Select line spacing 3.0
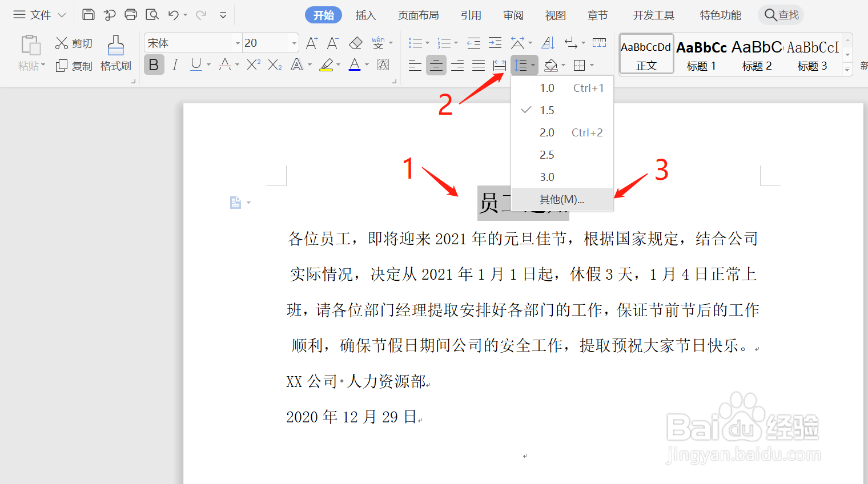This screenshot has width=868, height=484. click(562, 177)
